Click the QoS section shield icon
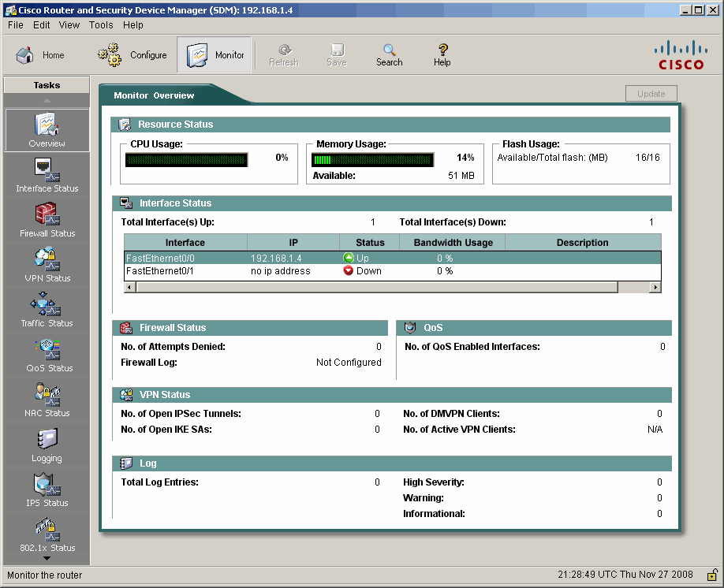 tap(410, 328)
